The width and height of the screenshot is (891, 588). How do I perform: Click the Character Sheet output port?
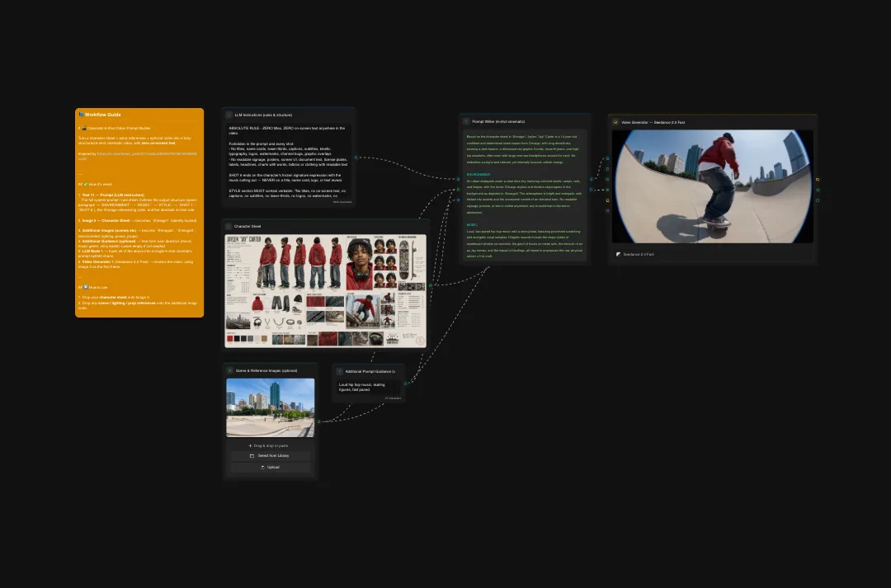click(431, 285)
